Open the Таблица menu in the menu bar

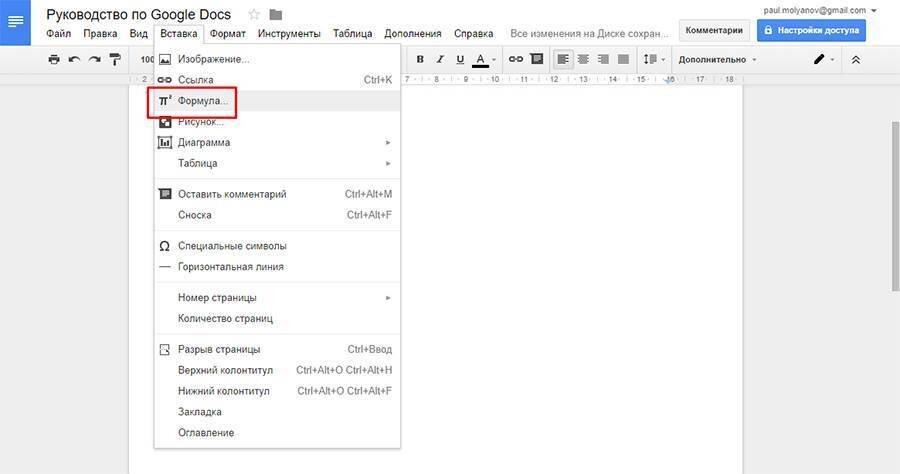coord(352,34)
